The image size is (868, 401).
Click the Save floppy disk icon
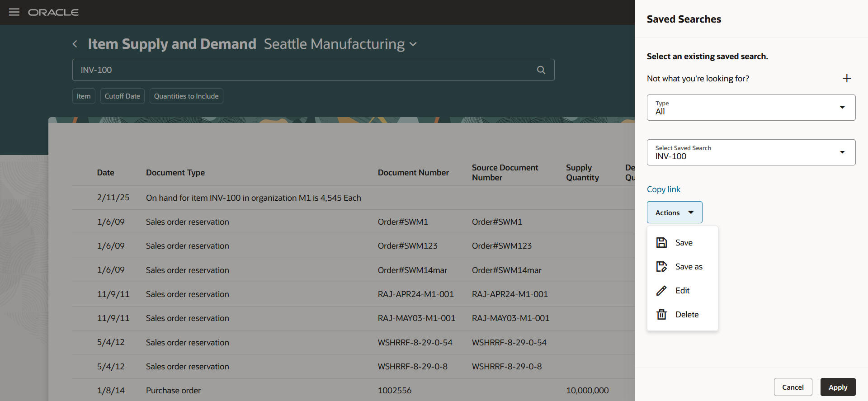click(661, 243)
